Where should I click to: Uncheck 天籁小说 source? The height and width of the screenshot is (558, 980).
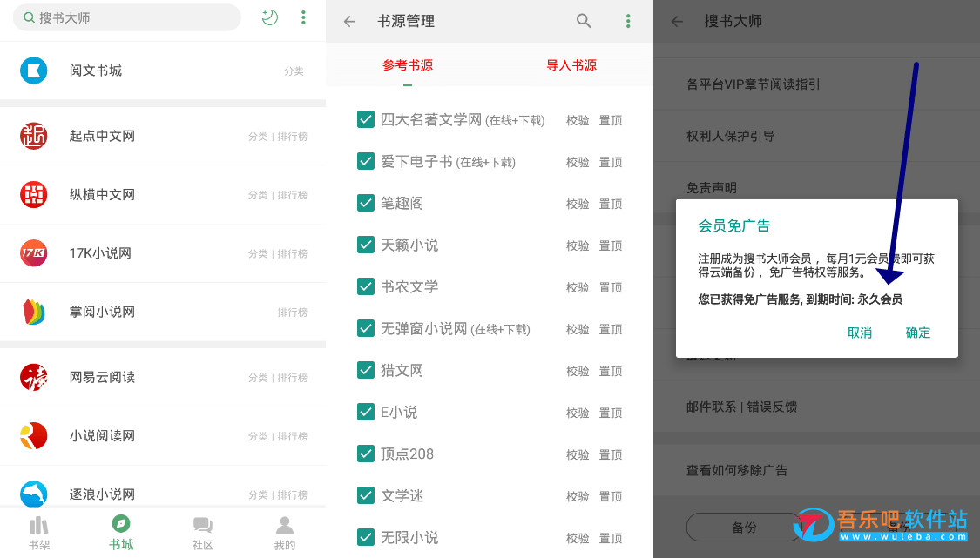[x=366, y=245]
